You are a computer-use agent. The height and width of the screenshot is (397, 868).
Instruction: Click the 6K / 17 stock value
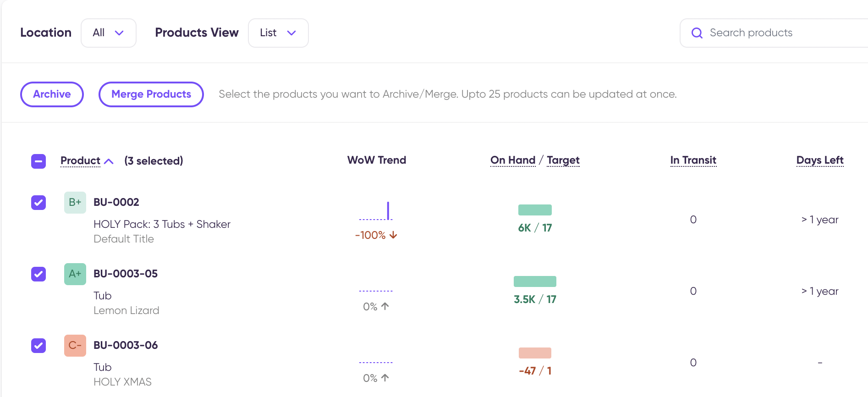click(x=535, y=228)
